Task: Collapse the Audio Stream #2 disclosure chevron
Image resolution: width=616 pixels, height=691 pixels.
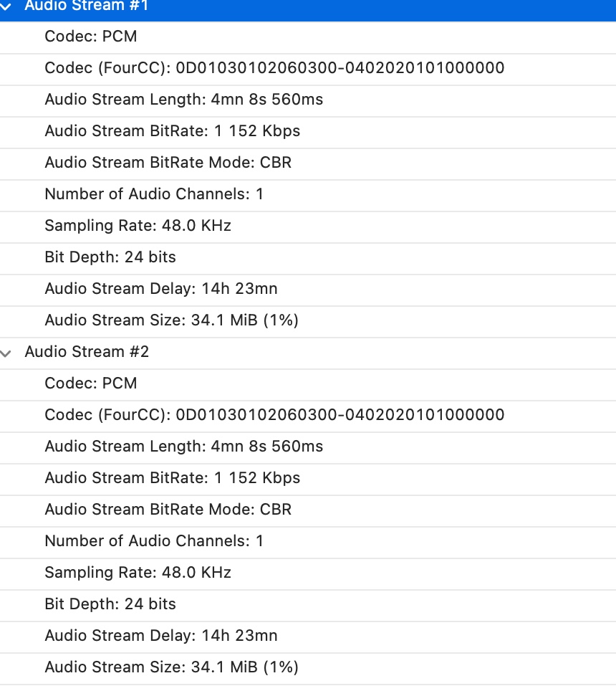Action: [x=6, y=353]
